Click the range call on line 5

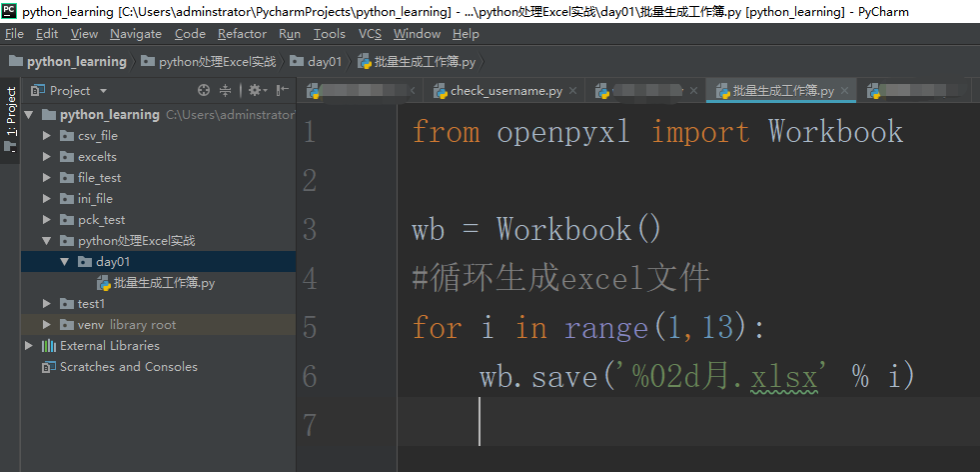[606, 328]
